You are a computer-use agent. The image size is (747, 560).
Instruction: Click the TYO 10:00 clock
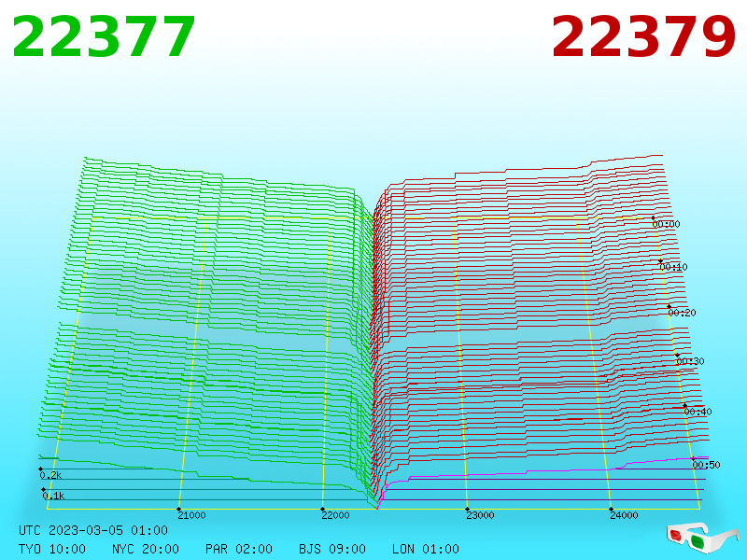coord(52,549)
